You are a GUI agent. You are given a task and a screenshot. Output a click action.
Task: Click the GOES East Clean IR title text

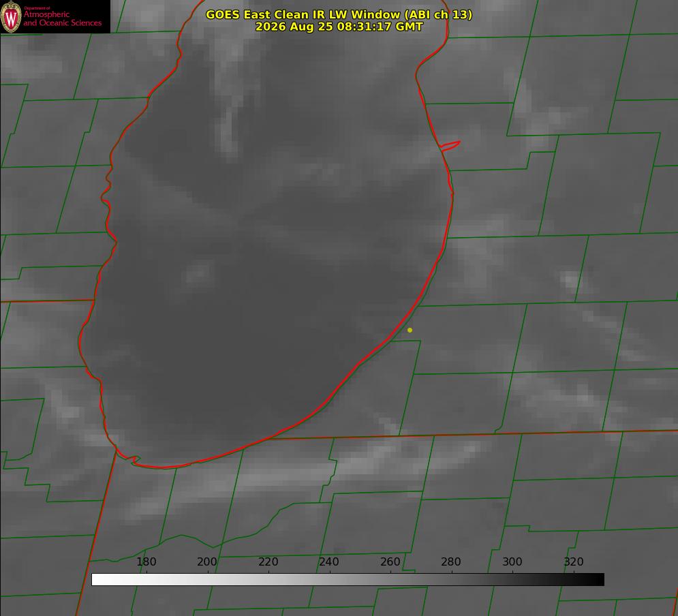(339, 15)
